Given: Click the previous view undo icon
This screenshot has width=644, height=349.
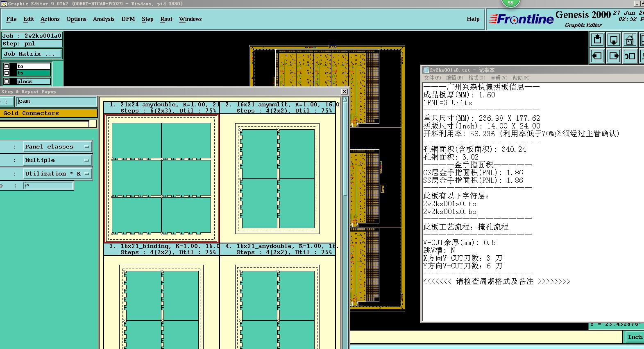Looking at the screenshot, I should (630, 56).
